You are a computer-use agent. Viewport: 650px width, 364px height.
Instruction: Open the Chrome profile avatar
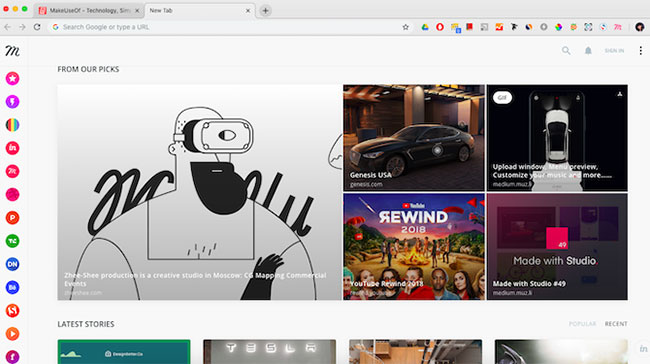640,27
